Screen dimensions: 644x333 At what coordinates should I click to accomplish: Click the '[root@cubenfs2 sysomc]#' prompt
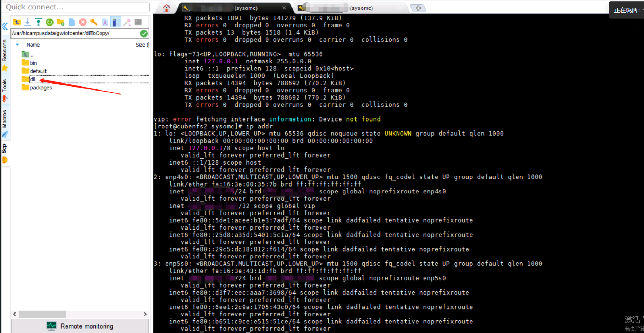coord(198,126)
